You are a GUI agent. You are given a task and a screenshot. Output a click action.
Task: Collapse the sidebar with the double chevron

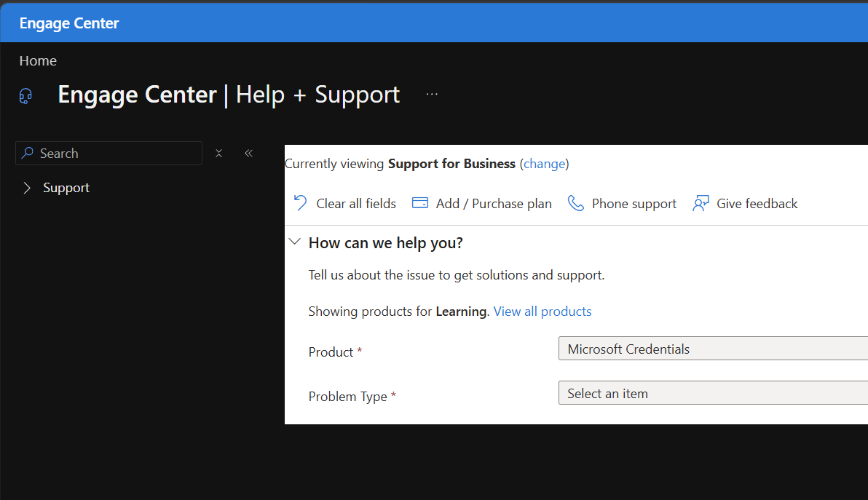pyautogui.click(x=248, y=154)
